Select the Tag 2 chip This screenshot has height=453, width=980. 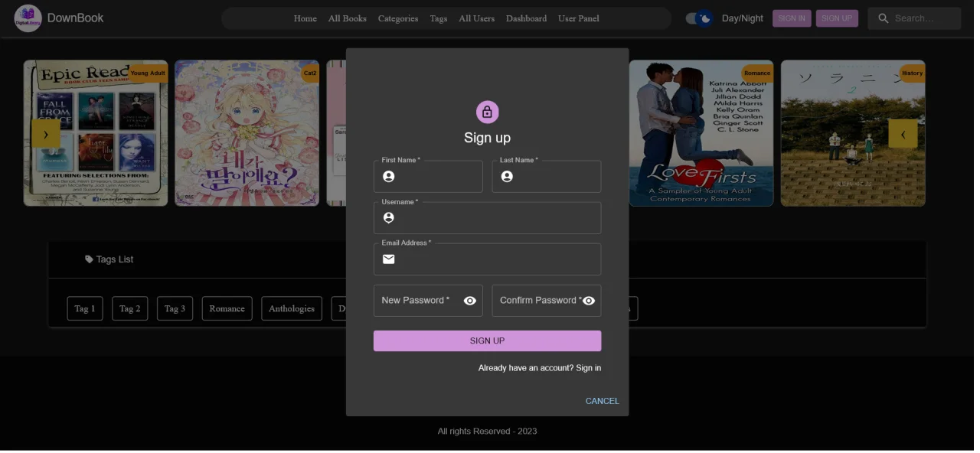(130, 308)
